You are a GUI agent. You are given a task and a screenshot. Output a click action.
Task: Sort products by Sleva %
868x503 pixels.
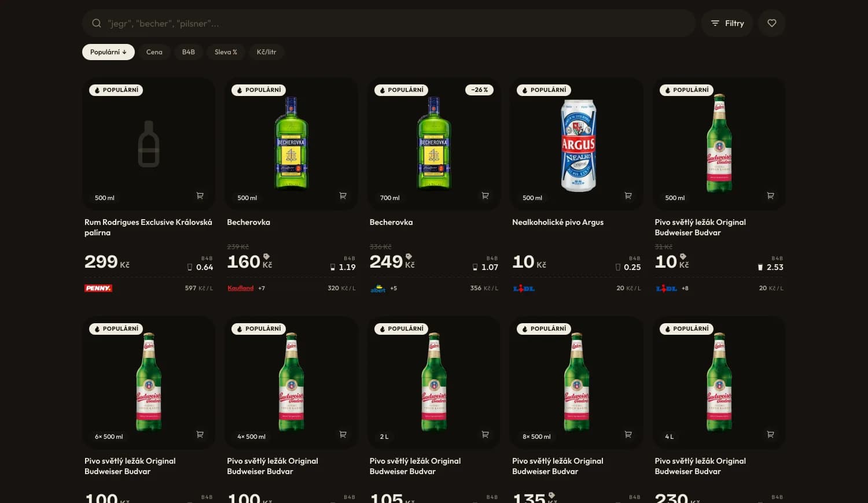[x=226, y=52]
